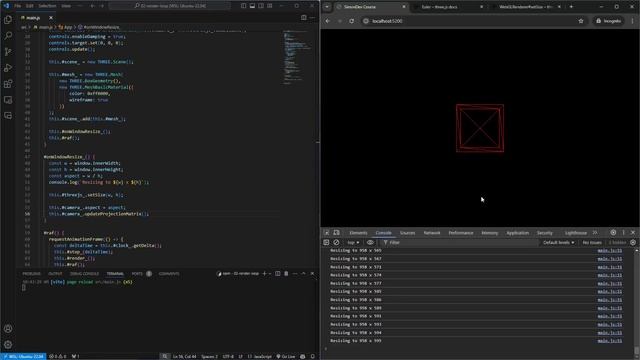The height and width of the screenshot is (360, 640).
Task: Toggle the DevTools console sidebar
Action: pyautogui.click(x=326, y=242)
